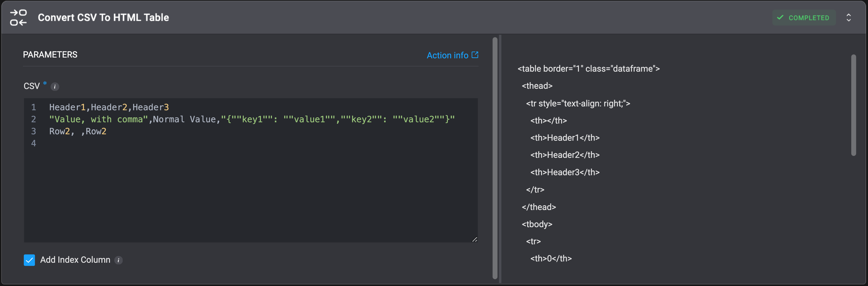Click the Add Index Column label text

75,260
